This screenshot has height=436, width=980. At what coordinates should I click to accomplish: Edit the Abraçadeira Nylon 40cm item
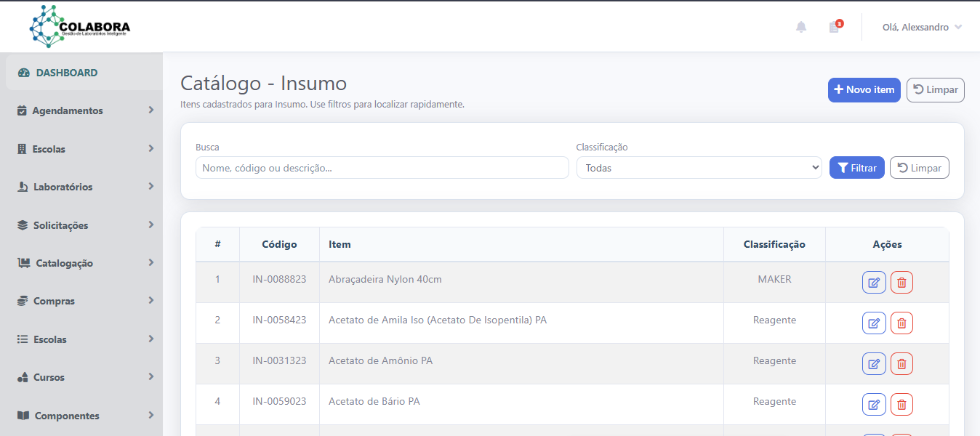(874, 282)
